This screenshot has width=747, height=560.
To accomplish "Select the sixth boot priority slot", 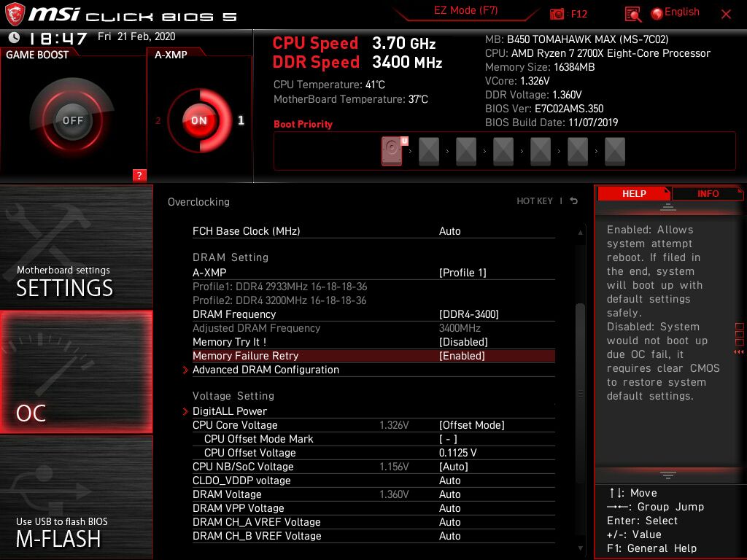I will pyautogui.click(x=578, y=152).
